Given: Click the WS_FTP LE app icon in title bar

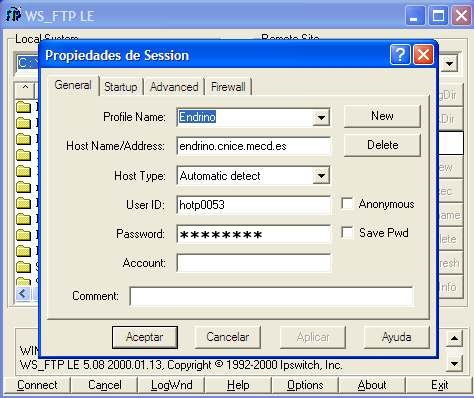Looking at the screenshot, I should (x=14, y=15).
